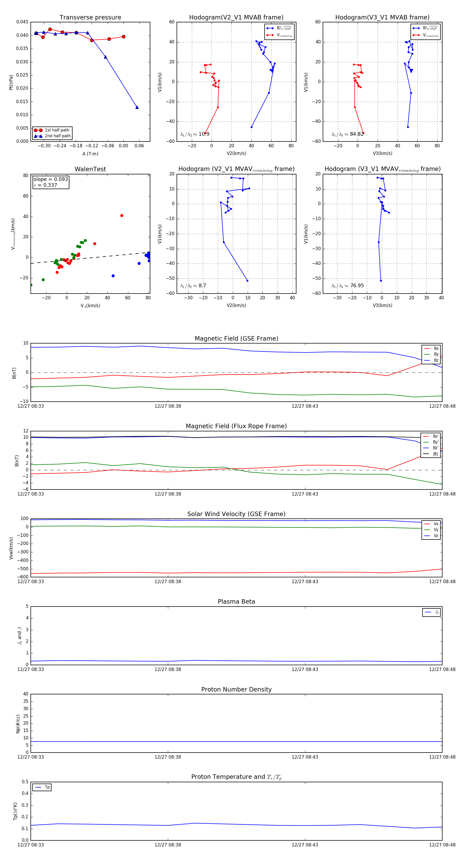Click the red line sample beside 'Bx' legend
The image size is (473, 868).
point(427,349)
